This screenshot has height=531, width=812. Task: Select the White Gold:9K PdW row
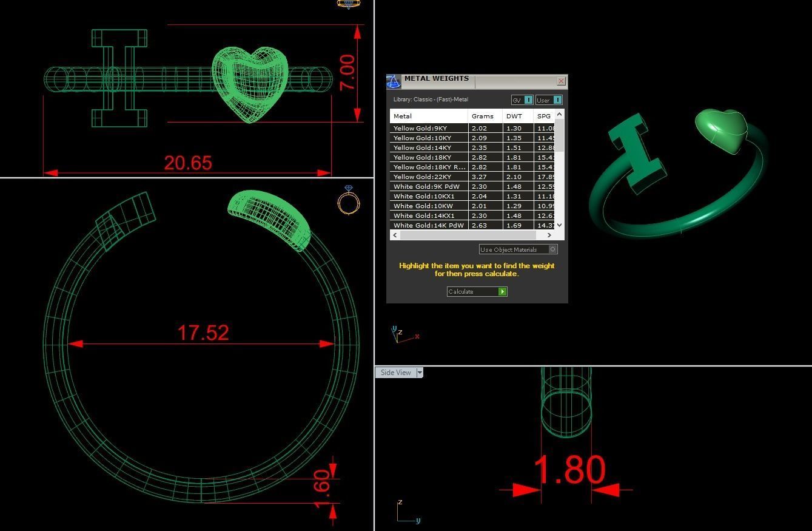click(x=472, y=186)
